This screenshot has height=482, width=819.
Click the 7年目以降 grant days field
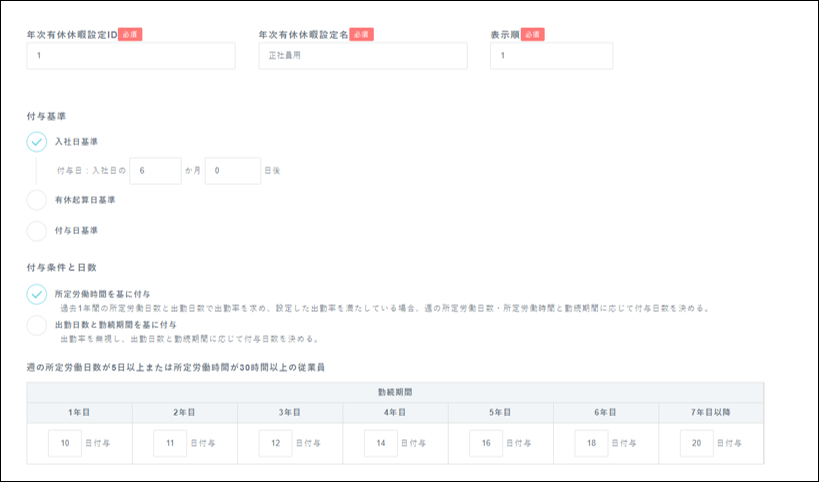[697, 443]
